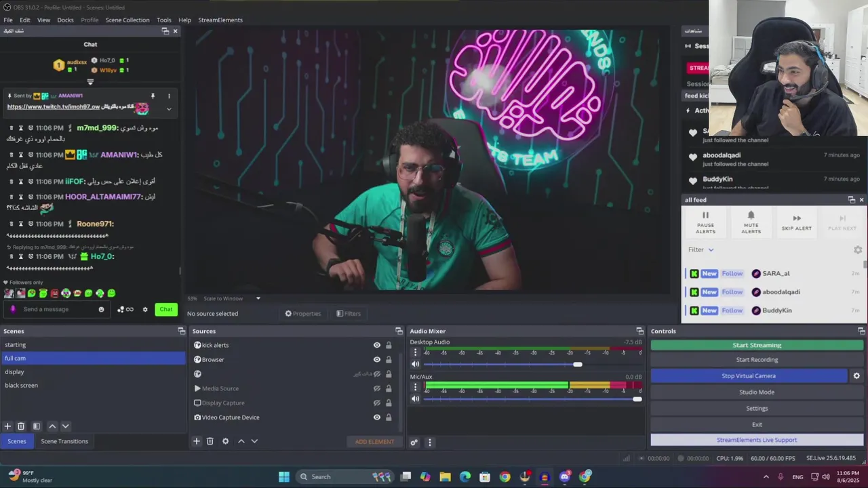This screenshot has width=868, height=488.
Task: Click Pause Alerts in all feed
Action: tap(705, 223)
